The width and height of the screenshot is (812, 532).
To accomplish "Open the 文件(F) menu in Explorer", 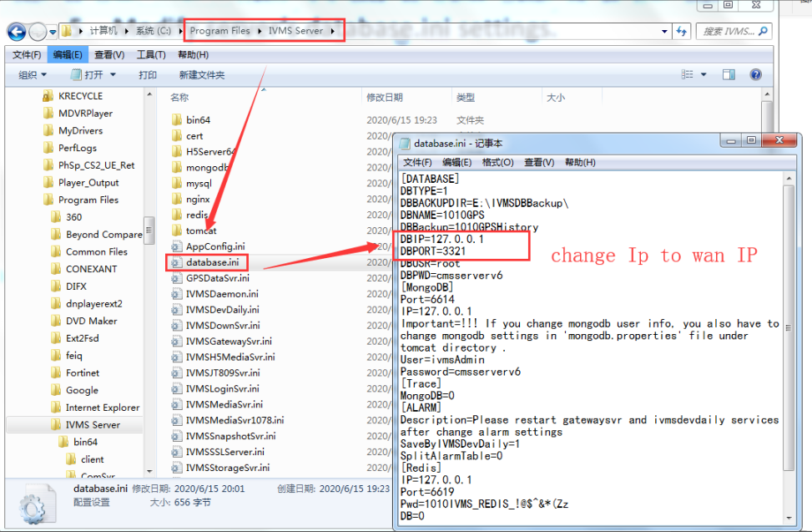I will point(27,54).
